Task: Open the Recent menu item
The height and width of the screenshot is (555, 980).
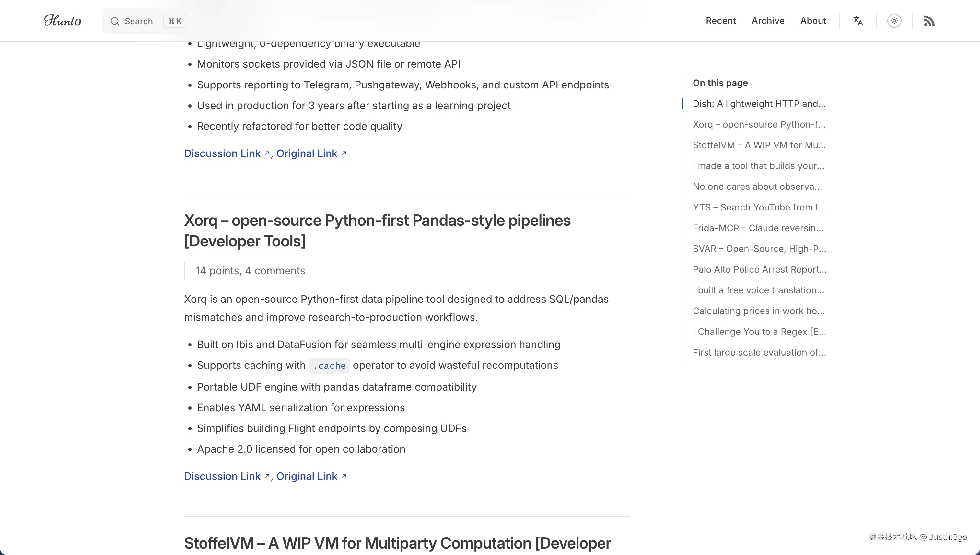Action: click(x=720, y=21)
